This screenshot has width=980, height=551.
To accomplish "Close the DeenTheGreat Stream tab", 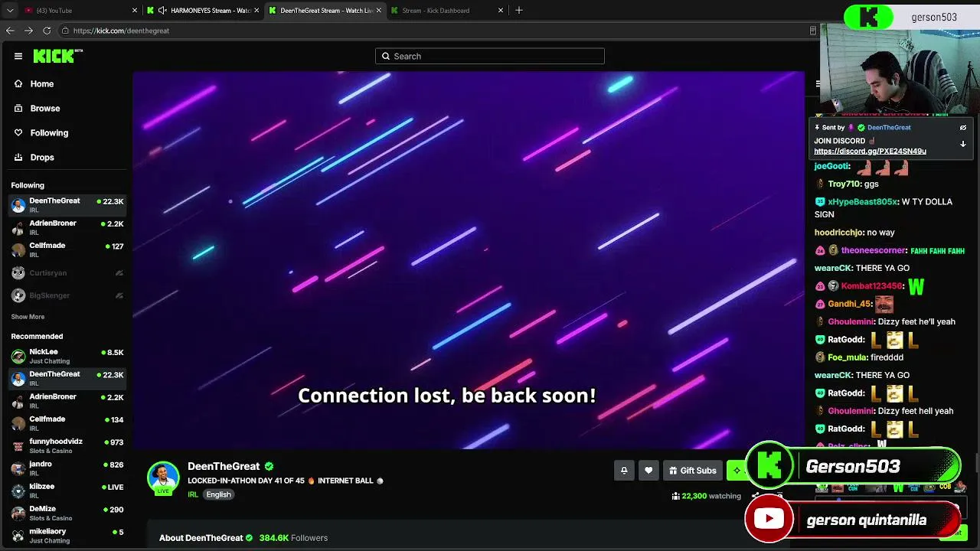I will pos(378,10).
